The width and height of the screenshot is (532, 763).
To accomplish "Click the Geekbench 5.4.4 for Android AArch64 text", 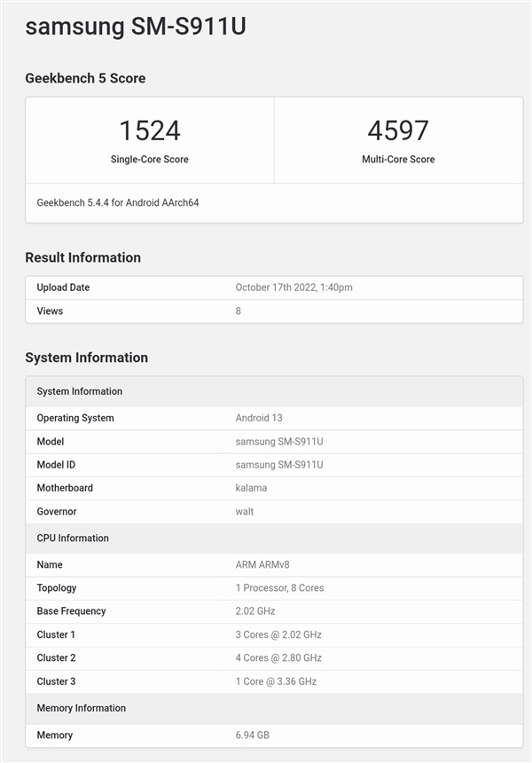I will (118, 202).
